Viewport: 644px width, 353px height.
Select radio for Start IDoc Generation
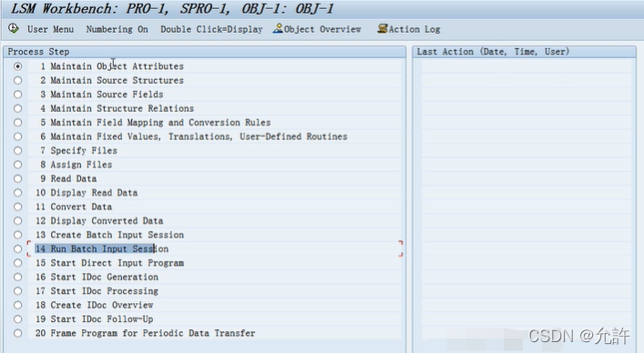pos(17,277)
